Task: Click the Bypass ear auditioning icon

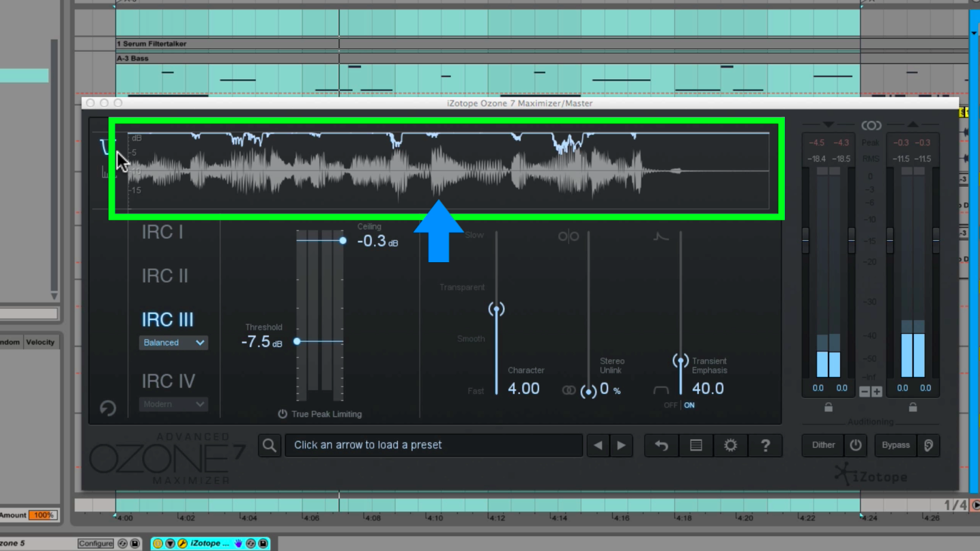Action: [x=928, y=445]
